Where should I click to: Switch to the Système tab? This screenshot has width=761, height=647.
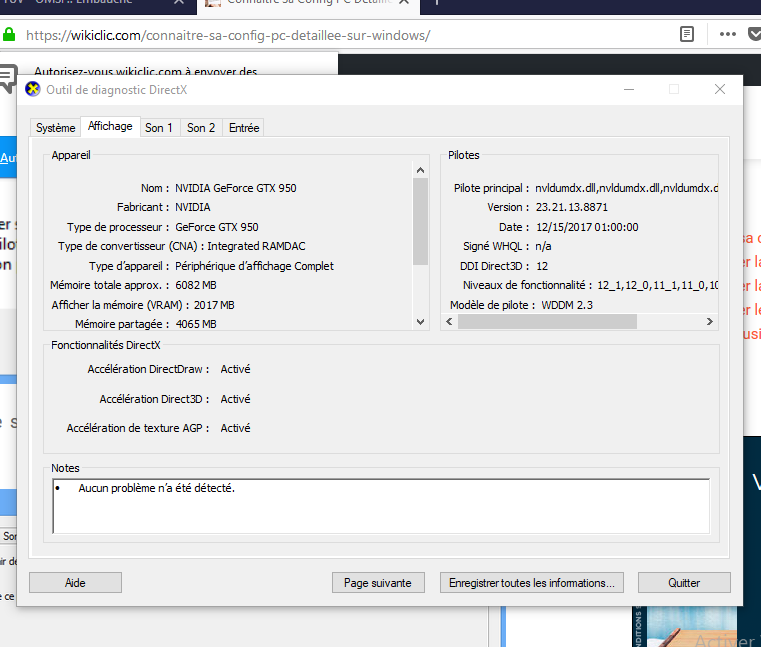coord(55,128)
